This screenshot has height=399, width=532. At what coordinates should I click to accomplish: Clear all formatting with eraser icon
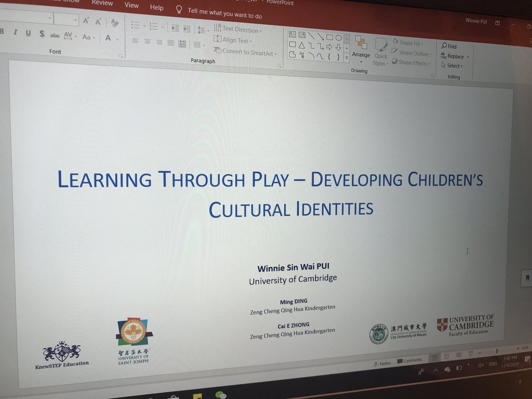(115, 22)
